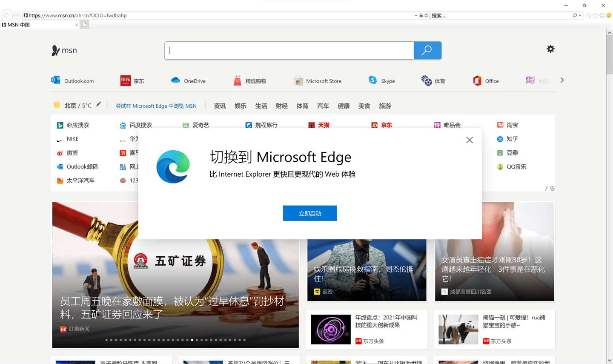Click the 立即启动 button

pos(310,213)
